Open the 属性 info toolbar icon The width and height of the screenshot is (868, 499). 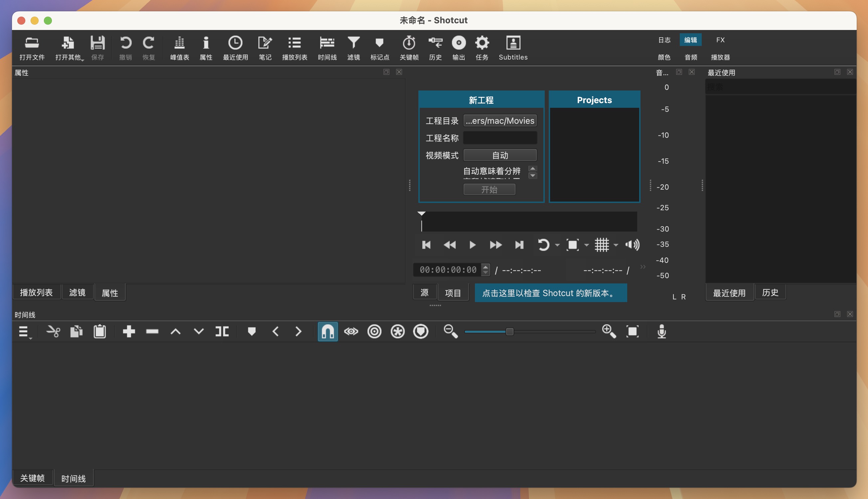206,48
